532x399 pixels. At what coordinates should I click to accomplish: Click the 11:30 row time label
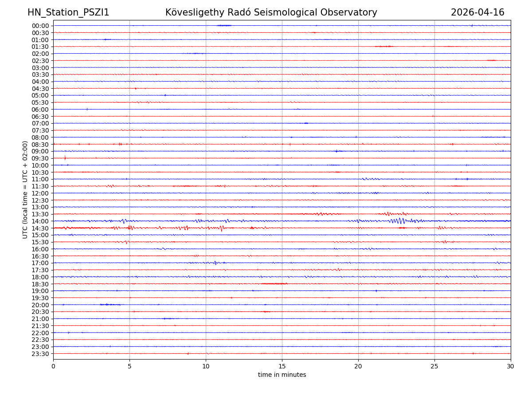(40, 186)
